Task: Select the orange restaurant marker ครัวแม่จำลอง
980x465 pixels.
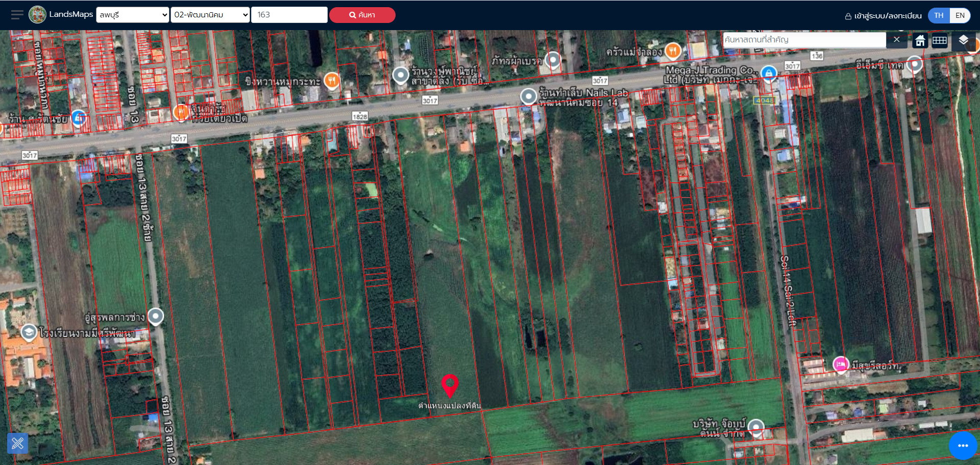Action: tap(673, 51)
